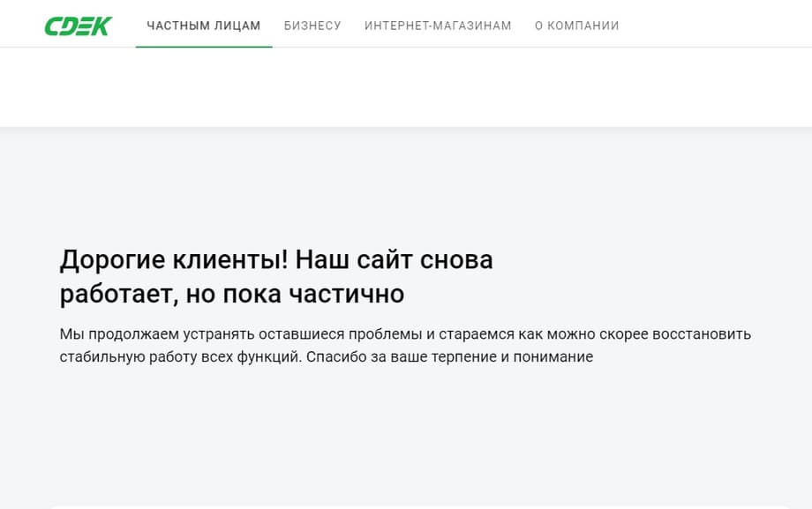Click the heading line "работает, но пока частично"
This screenshot has height=509, width=812.
pyautogui.click(x=231, y=294)
